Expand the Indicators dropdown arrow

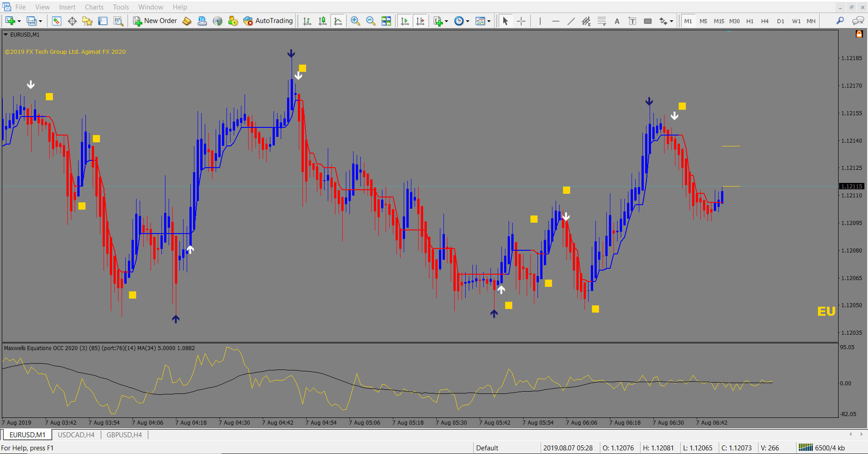(446, 21)
